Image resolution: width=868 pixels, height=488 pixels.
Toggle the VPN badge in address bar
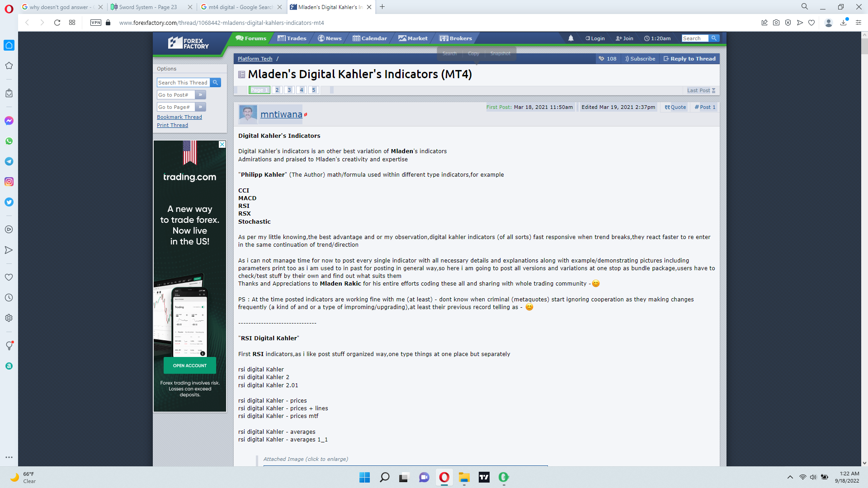point(95,23)
